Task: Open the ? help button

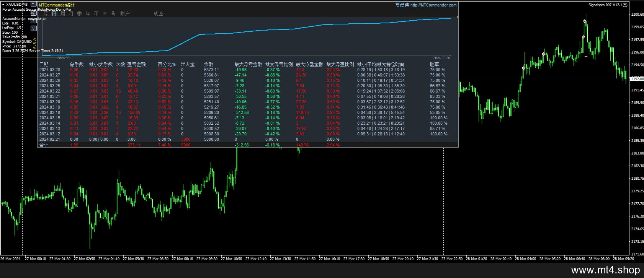Action: 34,21
